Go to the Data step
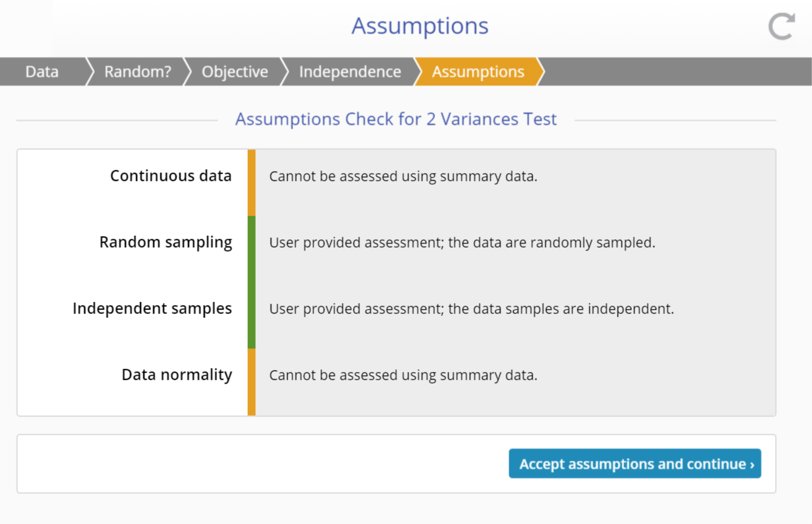Image resolution: width=812 pixels, height=524 pixels. pos(42,72)
